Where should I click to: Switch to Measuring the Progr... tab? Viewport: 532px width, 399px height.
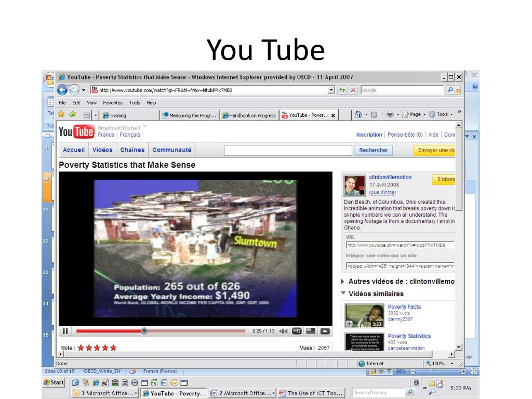(x=189, y=115)
